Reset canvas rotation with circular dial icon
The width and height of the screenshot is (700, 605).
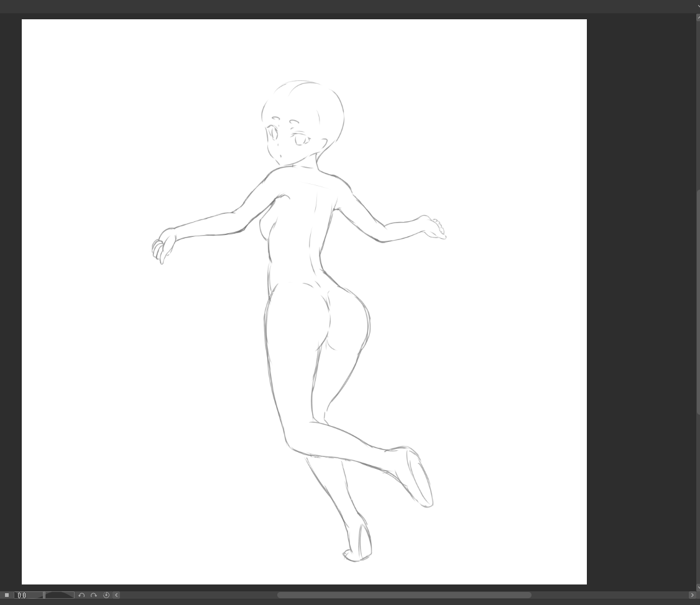tap(106, 595)
